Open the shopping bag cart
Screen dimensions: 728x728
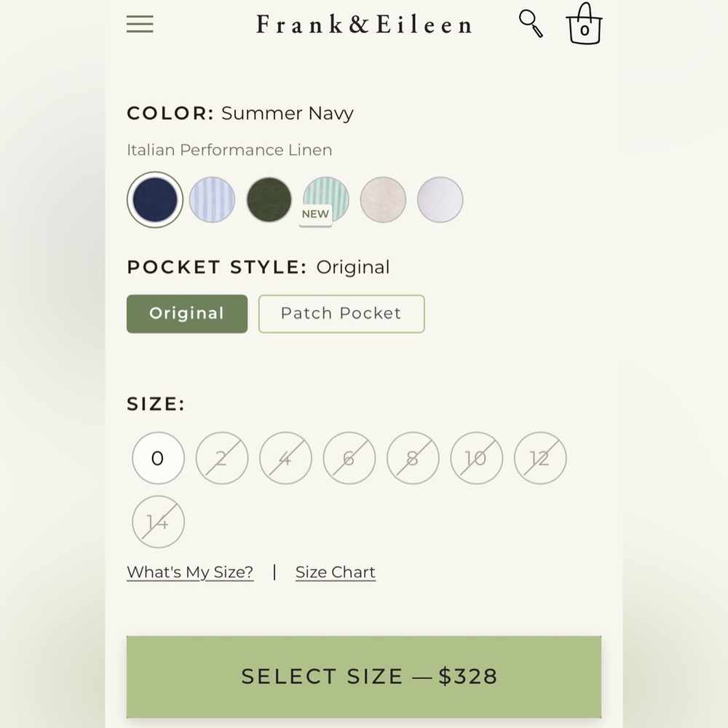pyautogui.click(x=584, y=25)
